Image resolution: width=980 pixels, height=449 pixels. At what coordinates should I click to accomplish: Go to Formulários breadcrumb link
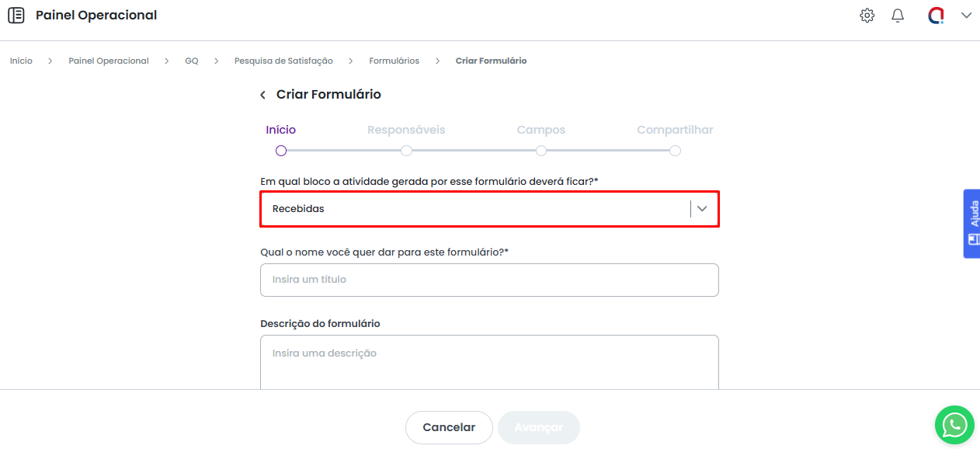394,61
